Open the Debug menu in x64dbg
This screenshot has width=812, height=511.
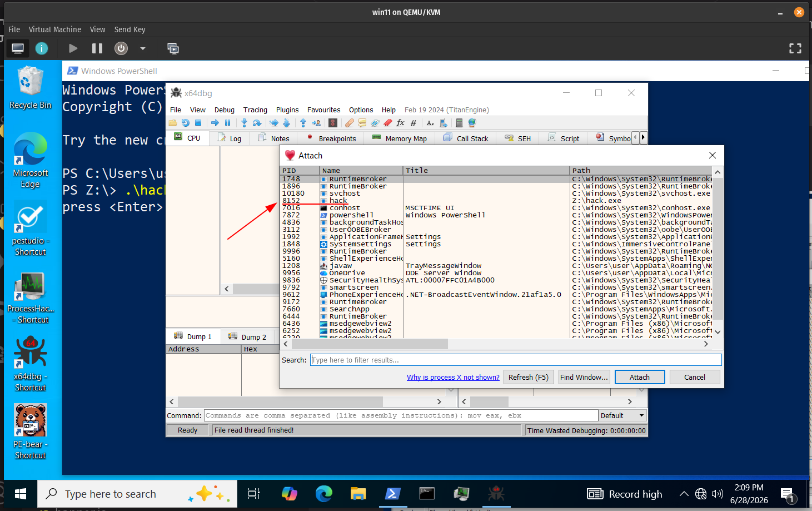[x=225, y=110]
